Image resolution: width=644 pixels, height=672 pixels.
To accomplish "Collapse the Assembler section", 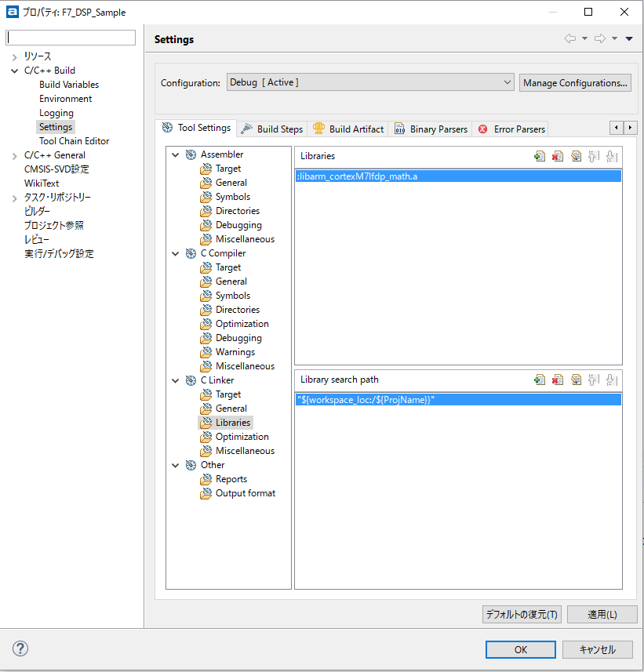I will tap(176, 154).
